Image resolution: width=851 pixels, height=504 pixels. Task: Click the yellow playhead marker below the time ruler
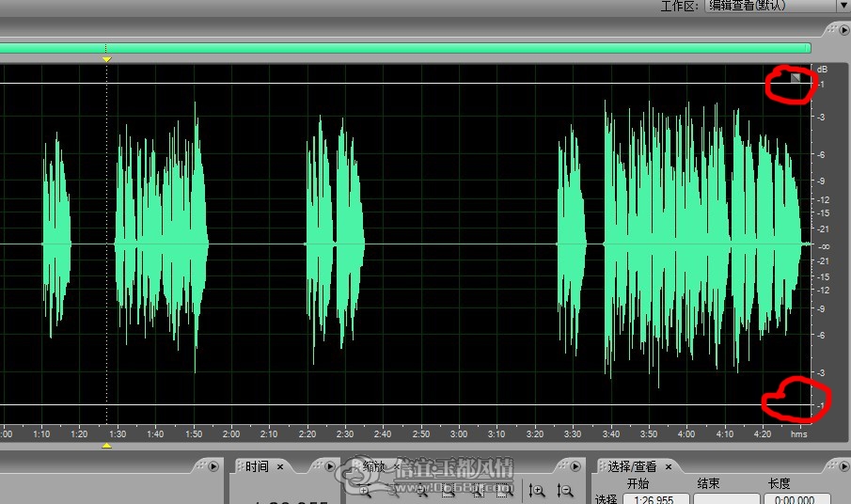tap(107, 446)
